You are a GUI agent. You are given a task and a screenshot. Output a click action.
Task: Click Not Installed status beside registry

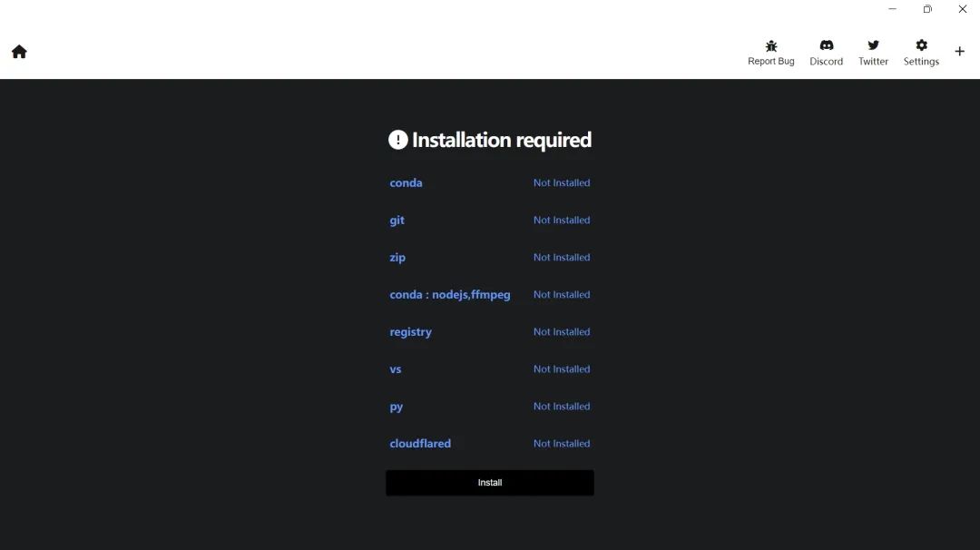click(x=562, y=332)
